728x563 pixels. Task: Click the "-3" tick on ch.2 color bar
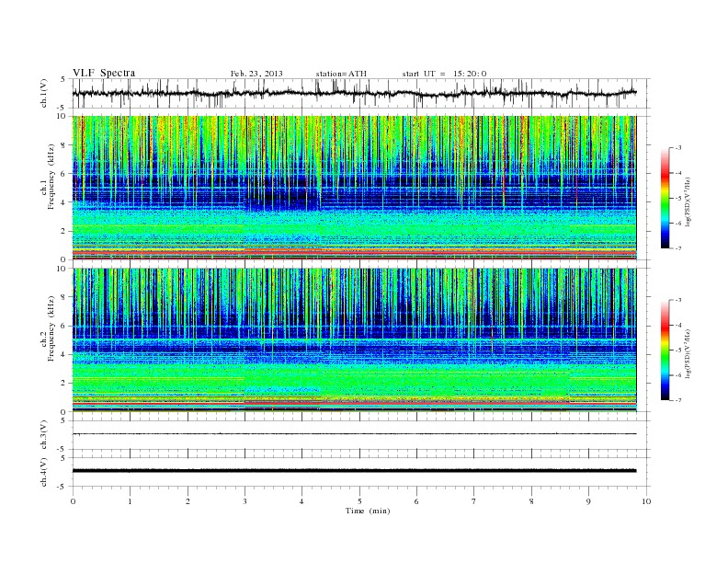pos(677,300)
